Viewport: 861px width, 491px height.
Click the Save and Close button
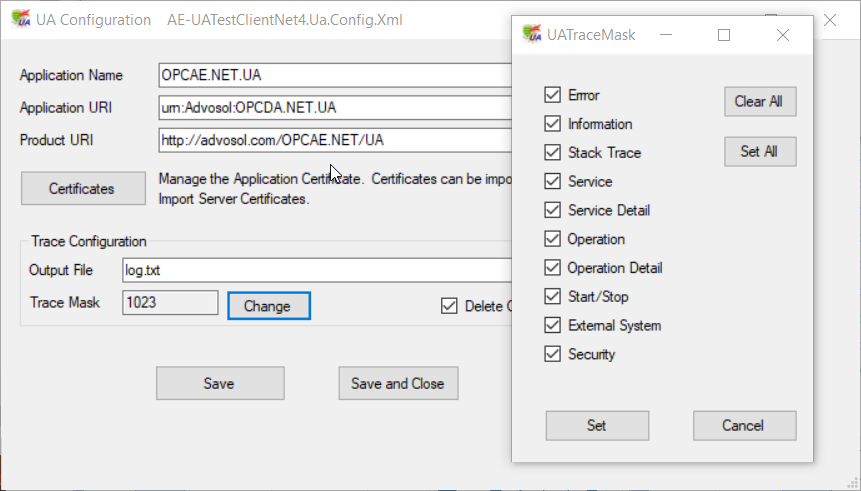click(x=398, y=383)
